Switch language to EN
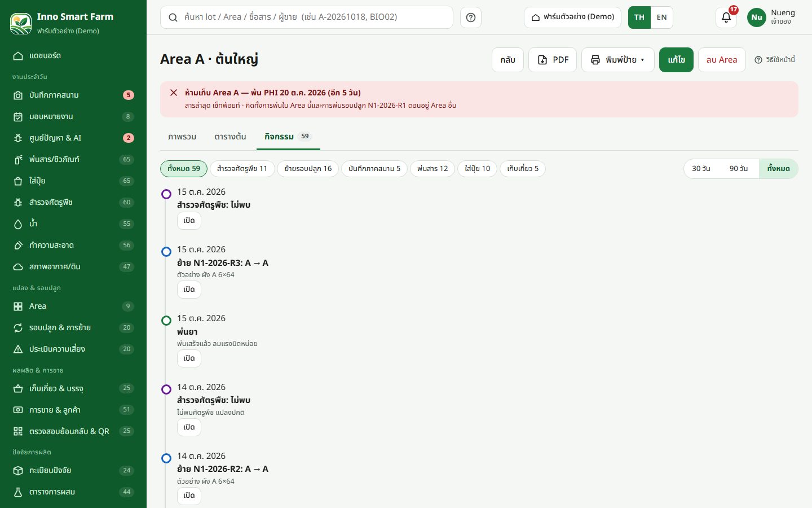812x508 pixels. pyautogui.click(x=661, y=17)
